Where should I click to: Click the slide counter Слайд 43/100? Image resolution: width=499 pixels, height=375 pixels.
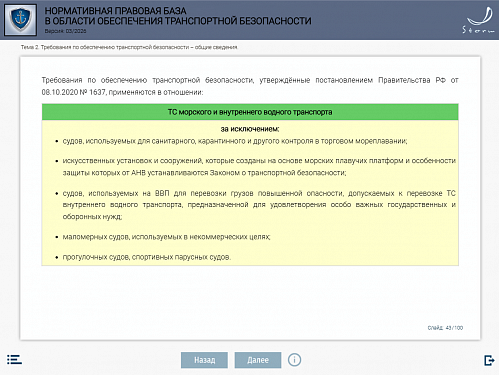(x=445, y=328)
